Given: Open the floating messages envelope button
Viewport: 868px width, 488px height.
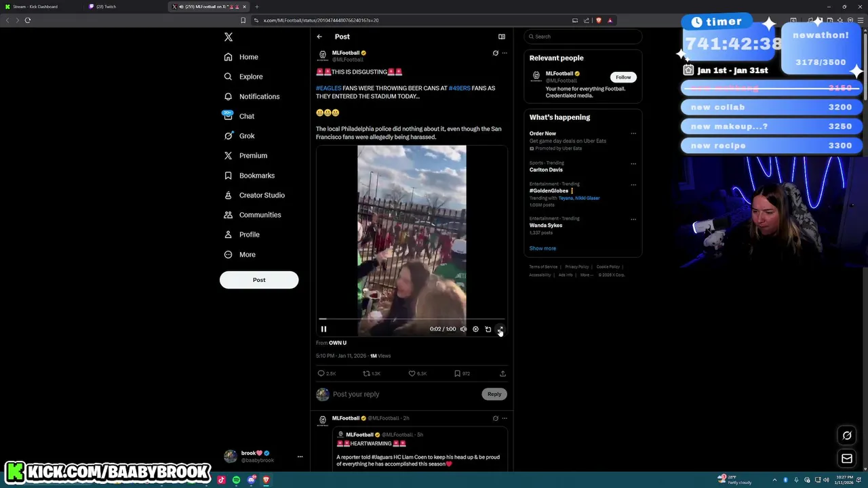Looking at the screenshot, I should coord(847,459).
